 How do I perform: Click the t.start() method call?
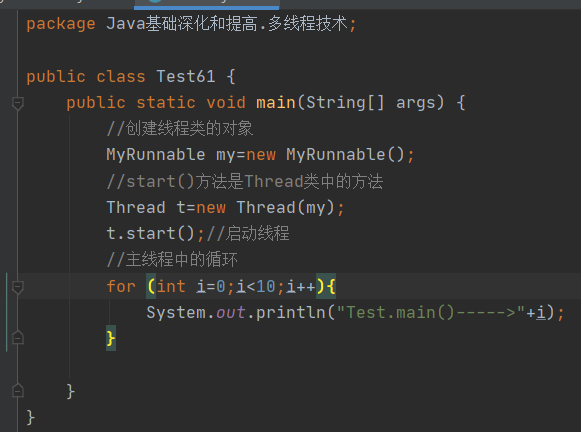[150, 234]
